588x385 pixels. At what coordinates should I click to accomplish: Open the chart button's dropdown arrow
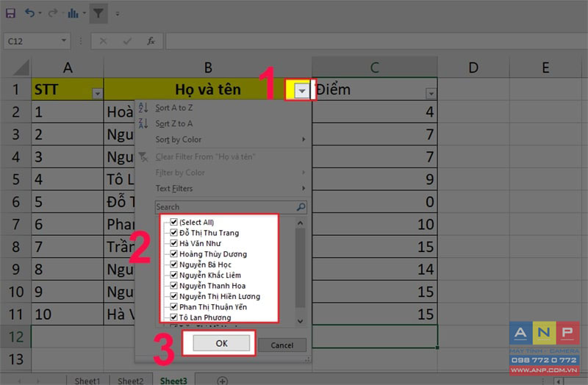point(84,14)
